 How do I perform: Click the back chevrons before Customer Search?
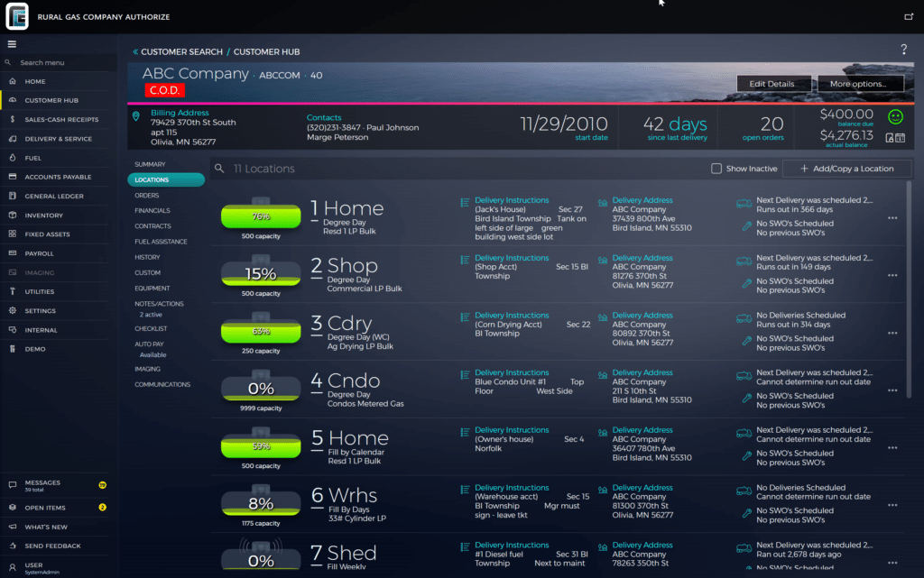click(x=135, y=52)
